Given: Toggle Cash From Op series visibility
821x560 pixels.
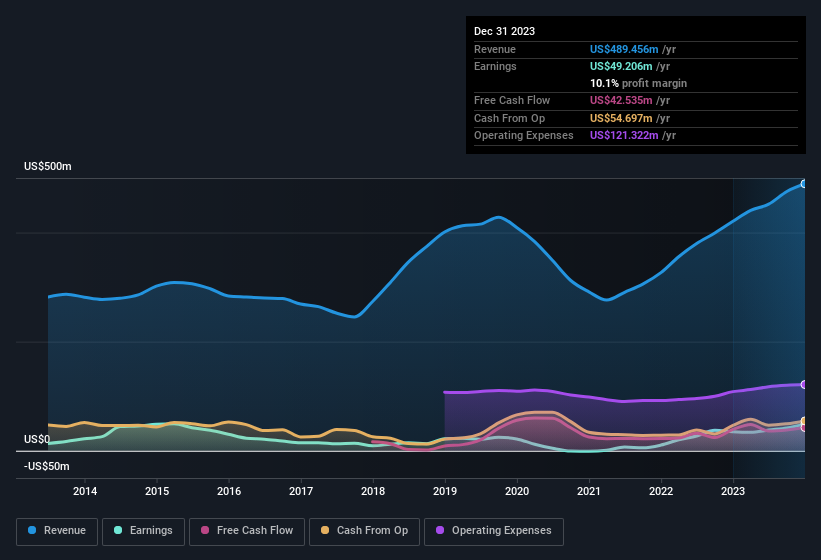Looking at the screenshot, I should click(x=371, y=531).
